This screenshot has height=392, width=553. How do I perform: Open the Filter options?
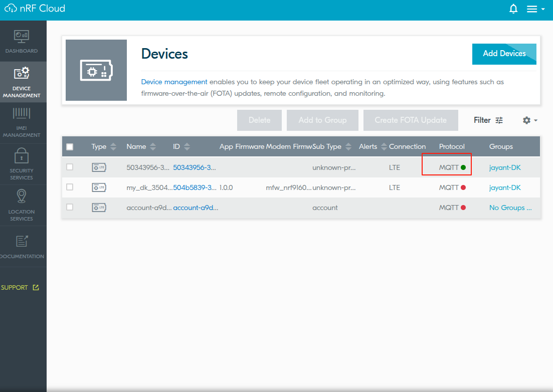pyautogui.click(x=488, y=120)
